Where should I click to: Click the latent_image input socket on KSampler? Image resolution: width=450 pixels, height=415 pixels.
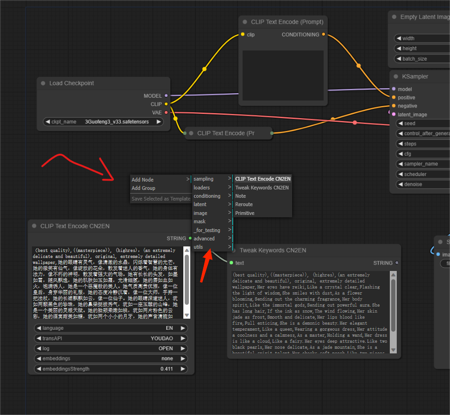[394, 114]
